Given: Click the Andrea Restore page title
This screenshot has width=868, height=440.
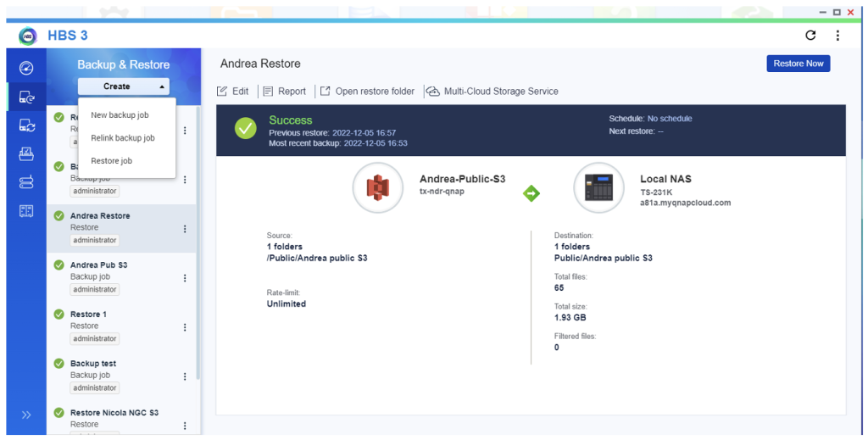Looking at the screenshot, I should pyautogui.click(x=260, y=64).
